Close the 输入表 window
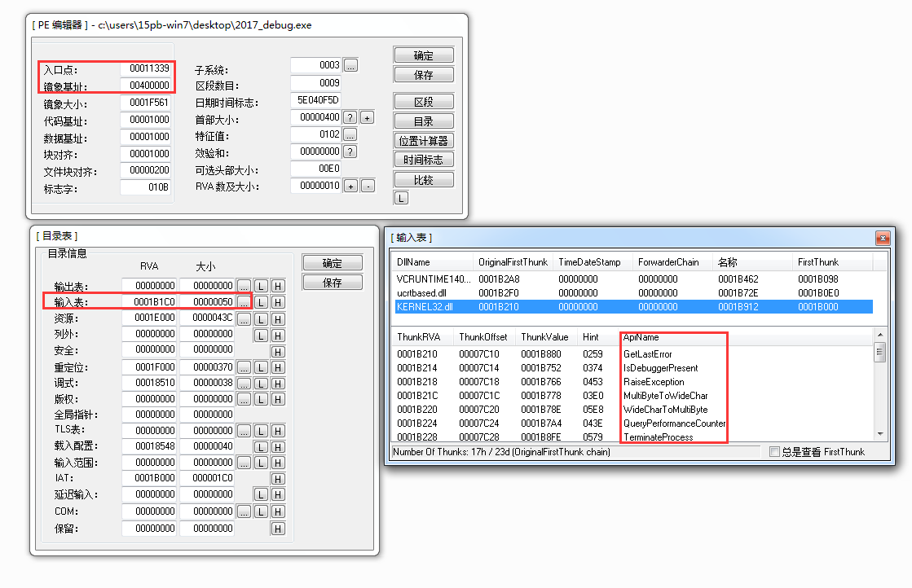912x588 pixels. pyautogui.click(x=883, y=238)
